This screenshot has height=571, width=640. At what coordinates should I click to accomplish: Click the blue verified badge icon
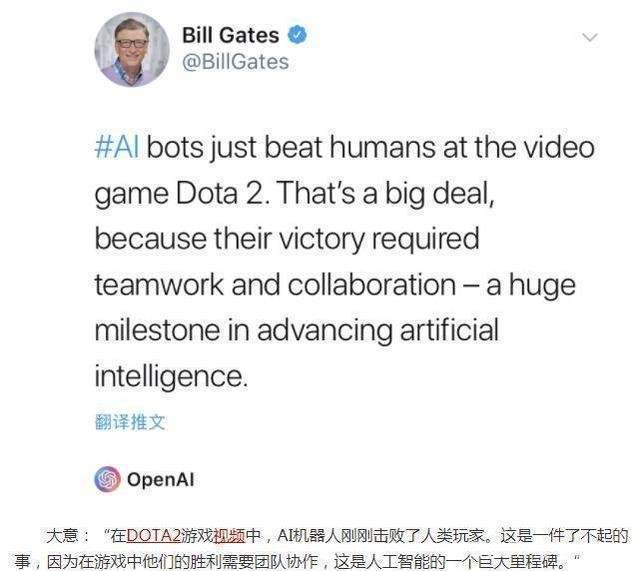point(297,35)
